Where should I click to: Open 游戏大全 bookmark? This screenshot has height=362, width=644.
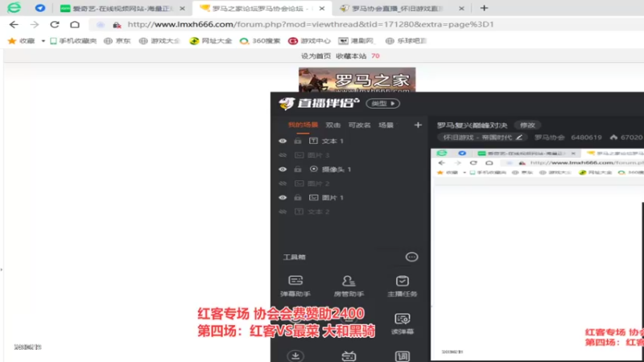(x=159, y=41)
